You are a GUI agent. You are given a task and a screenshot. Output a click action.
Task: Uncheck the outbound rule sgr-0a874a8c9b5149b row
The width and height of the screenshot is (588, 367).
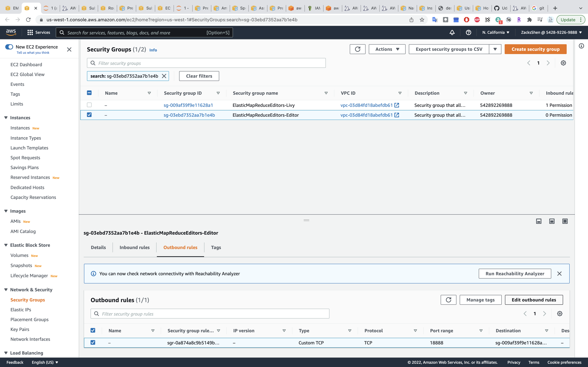(93, 342)
